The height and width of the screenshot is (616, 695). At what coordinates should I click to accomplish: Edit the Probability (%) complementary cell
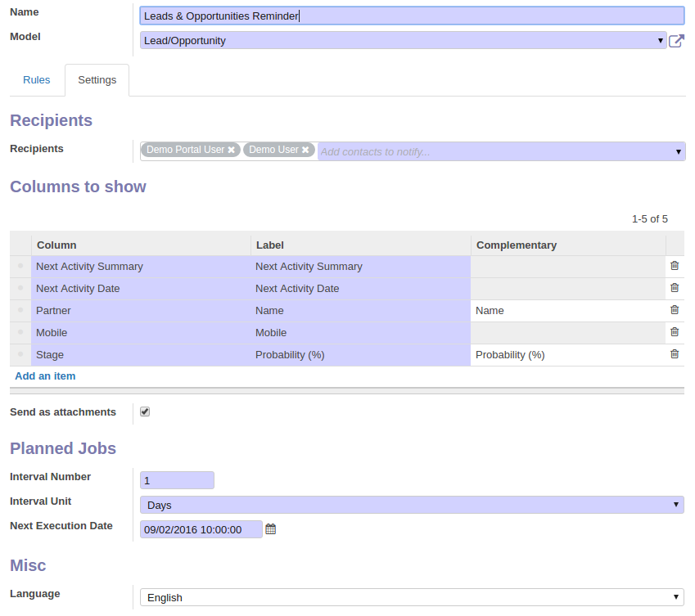click(x=568, y=355)
